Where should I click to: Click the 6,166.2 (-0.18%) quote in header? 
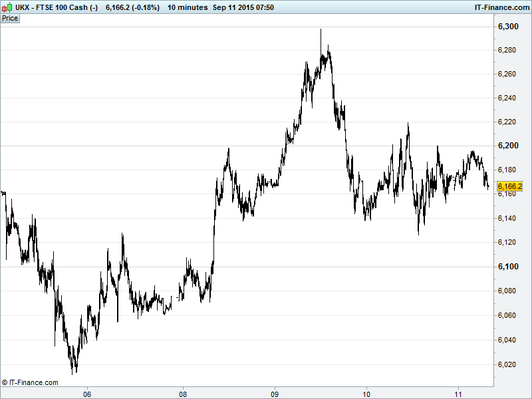click(132, 7)
